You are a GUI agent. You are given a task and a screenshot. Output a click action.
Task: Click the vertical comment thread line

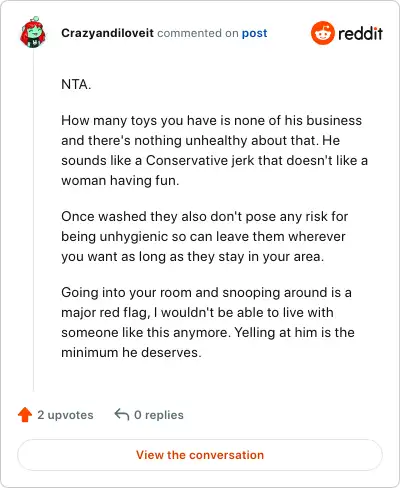(x=33, y=220)
